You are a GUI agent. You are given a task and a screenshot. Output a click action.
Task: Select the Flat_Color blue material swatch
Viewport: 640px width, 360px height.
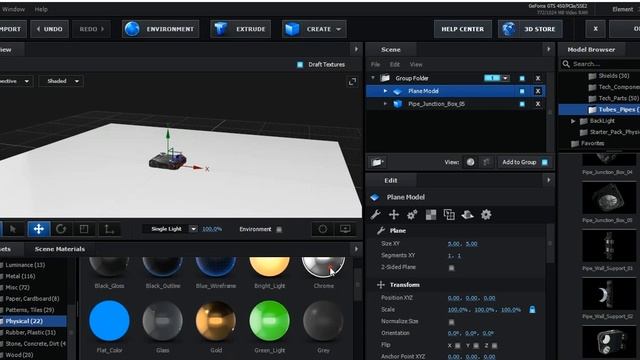(109, 321)
